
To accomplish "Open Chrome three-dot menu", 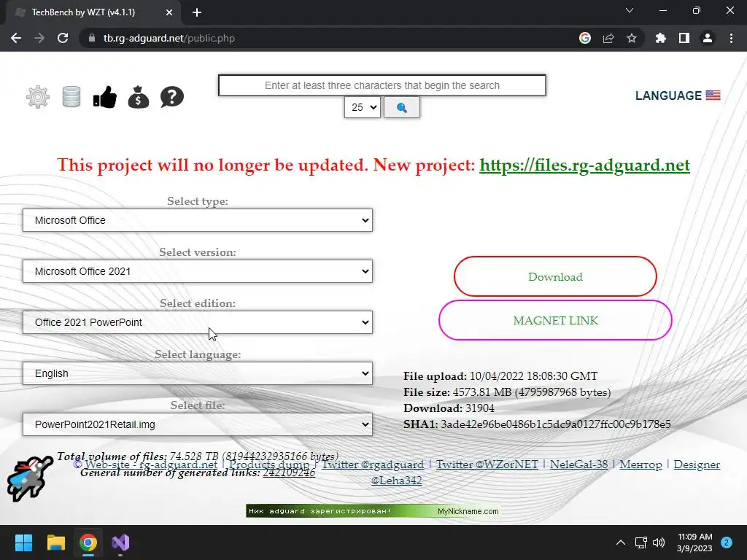I will 731,38.
